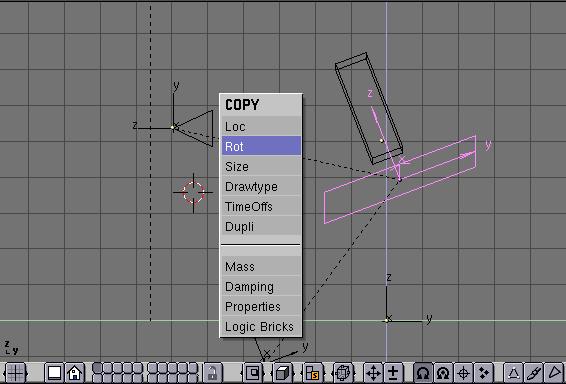
Task: Click the plus-minus zoom view icon
Action: click(x=393, y=373)
